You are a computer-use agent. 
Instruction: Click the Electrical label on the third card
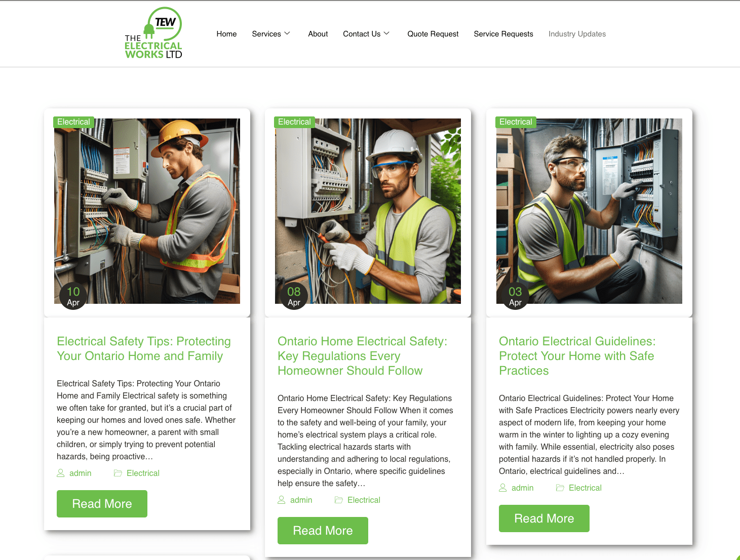coord(516,122)
